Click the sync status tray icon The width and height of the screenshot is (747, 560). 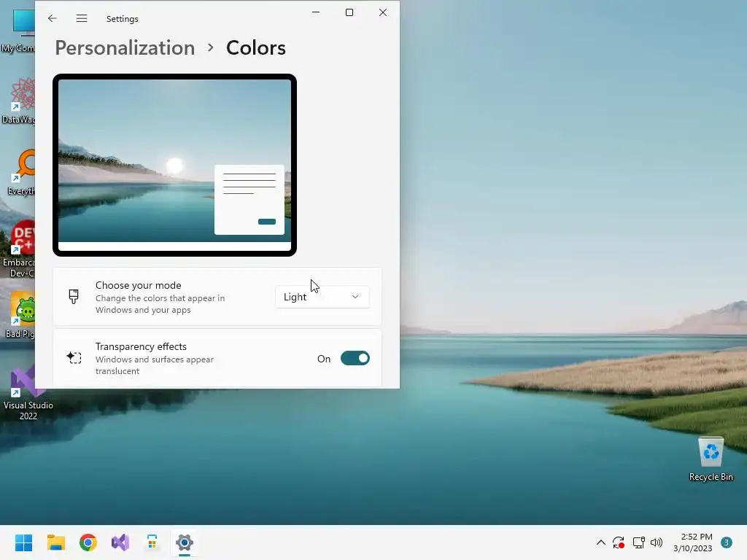click(619, 542)
